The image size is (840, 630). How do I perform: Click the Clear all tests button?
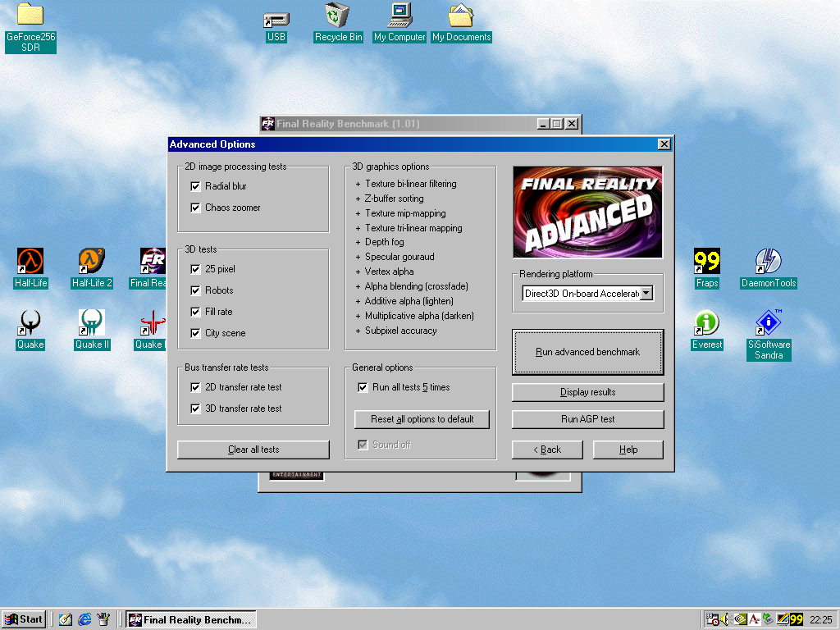pyautogui.click(x=253, y=450)
